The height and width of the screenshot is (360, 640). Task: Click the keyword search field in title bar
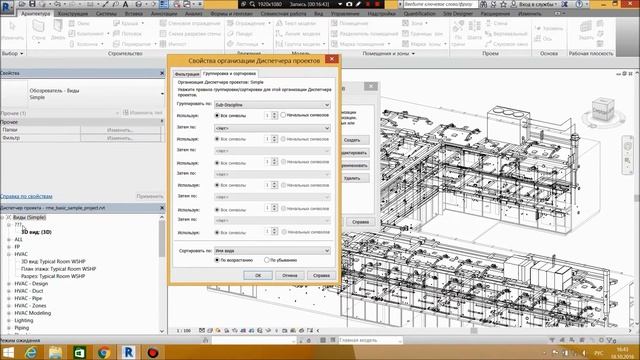pos(440,4)
